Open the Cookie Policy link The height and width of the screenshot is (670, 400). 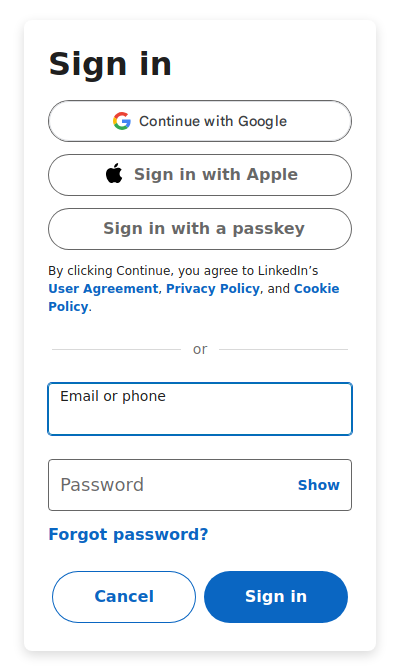pyautogui.click(x=316, y=289)
